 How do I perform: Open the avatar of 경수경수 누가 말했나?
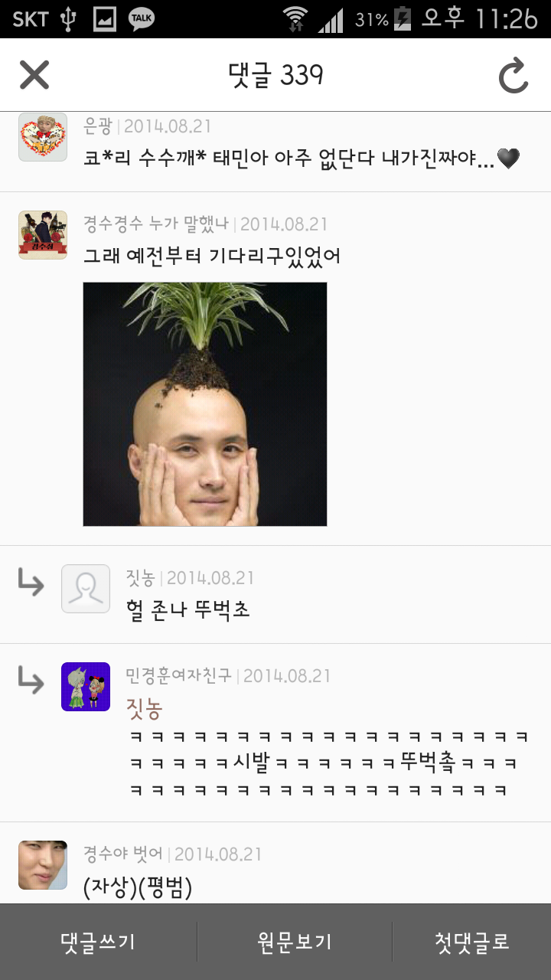[x=43, y=235]
